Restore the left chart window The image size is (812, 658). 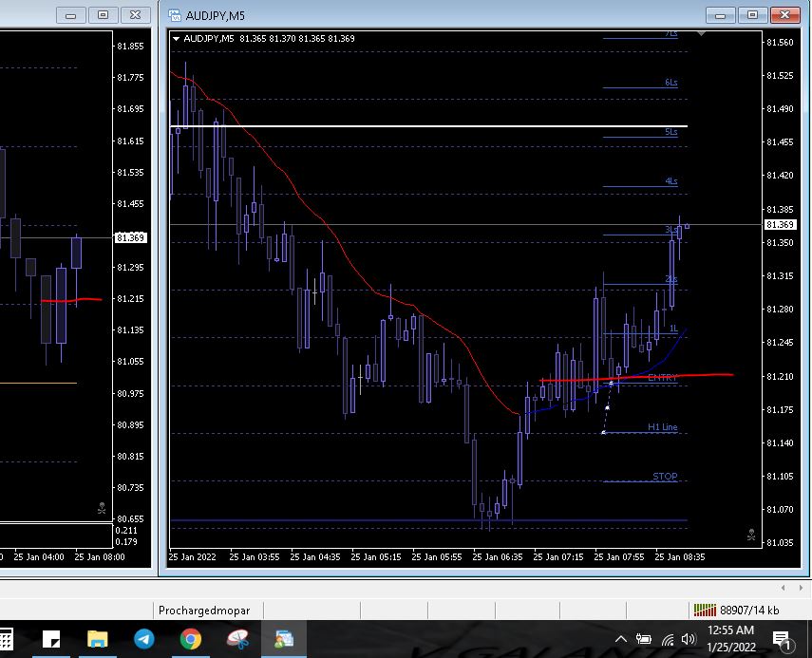point(104,15)
